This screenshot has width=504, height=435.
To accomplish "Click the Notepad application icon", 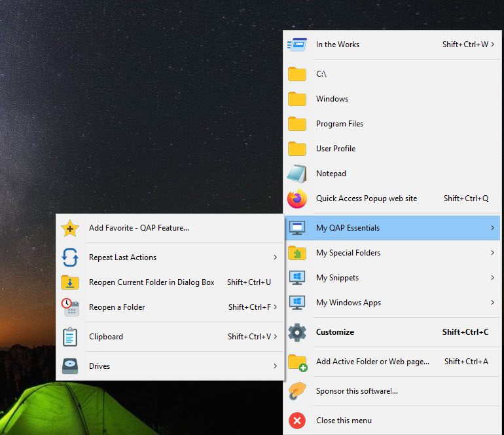I will [297, 174].
